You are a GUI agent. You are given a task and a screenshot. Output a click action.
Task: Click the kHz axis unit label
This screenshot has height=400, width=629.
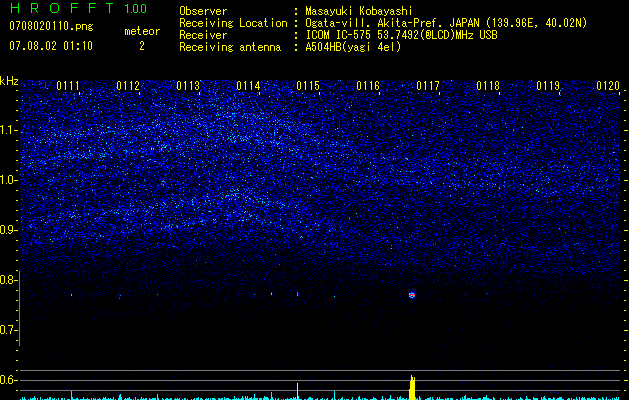pos(9,81)
